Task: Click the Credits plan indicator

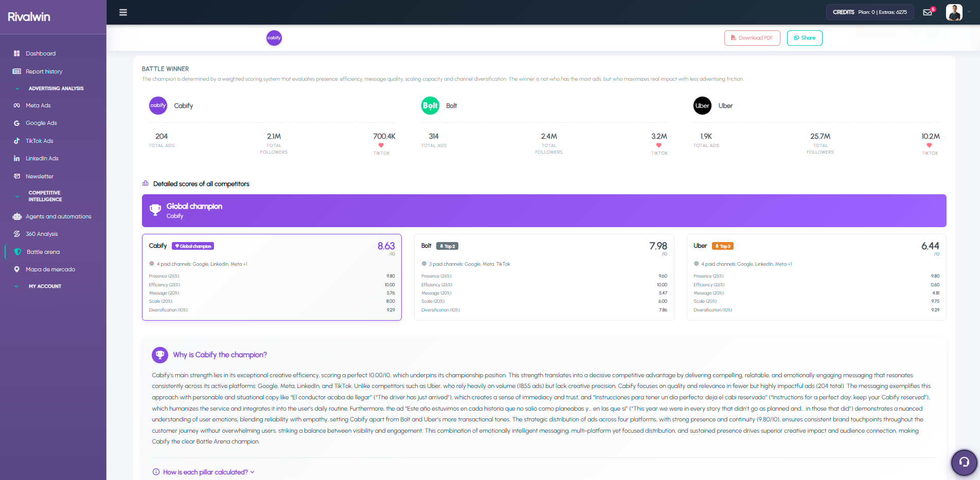Action: pyautogui.click(x=870, y=12)
